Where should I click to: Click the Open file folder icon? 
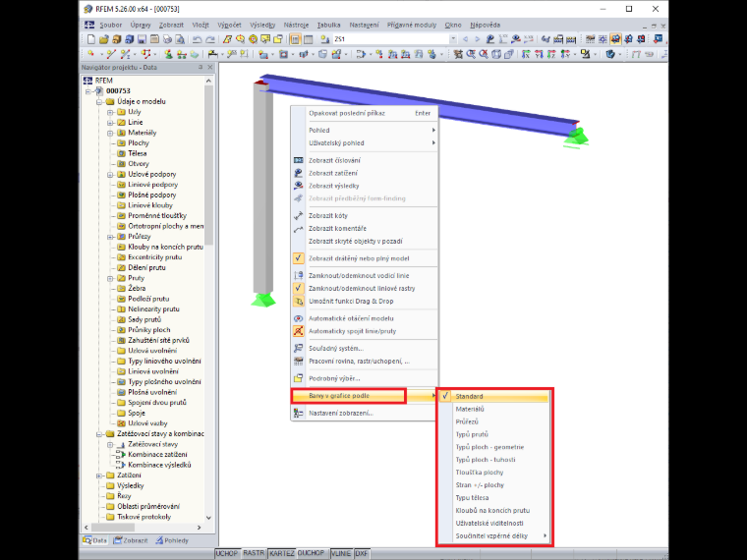click(x=104, y=39)
